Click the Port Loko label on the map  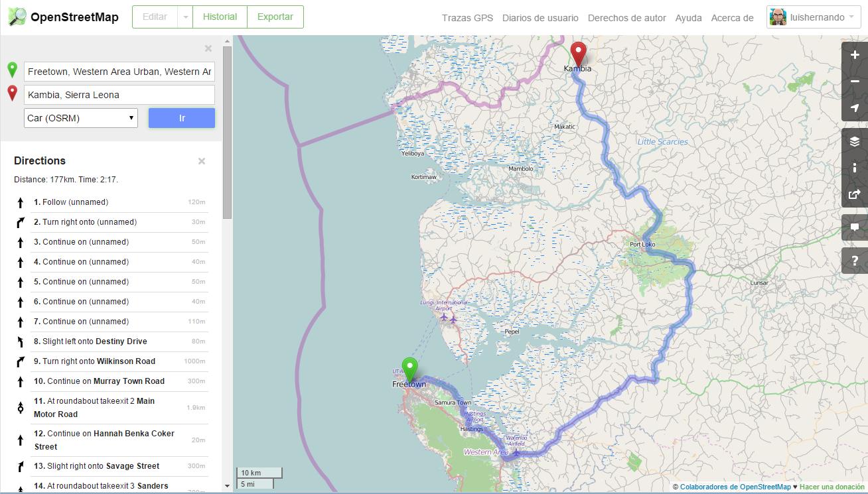642,245
